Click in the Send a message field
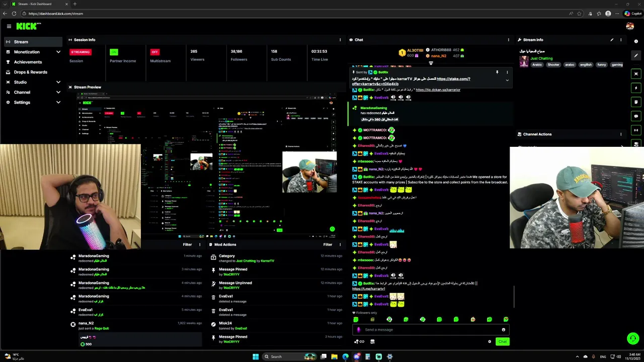The height and width of the screenshot is (362, 644). point(430,330)
